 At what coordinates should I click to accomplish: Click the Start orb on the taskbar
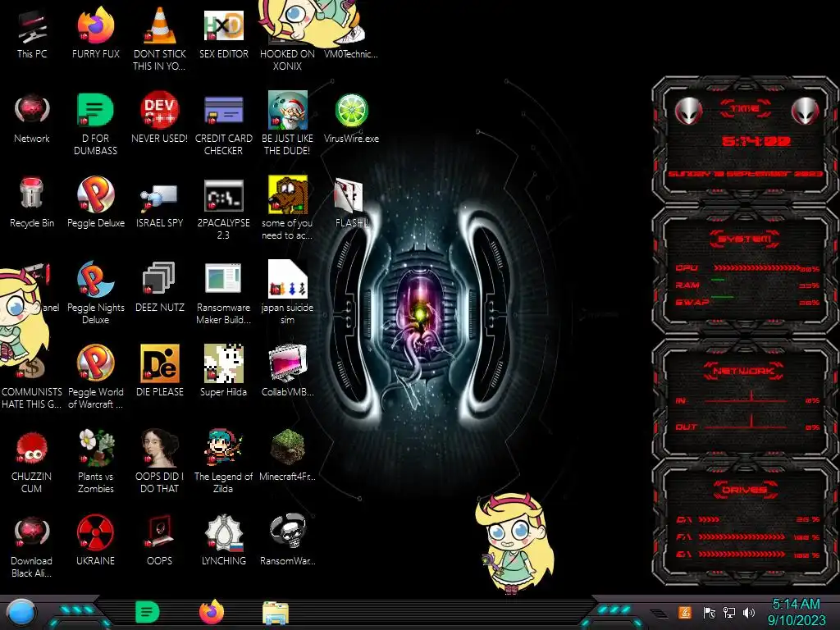tap(21, 613)
